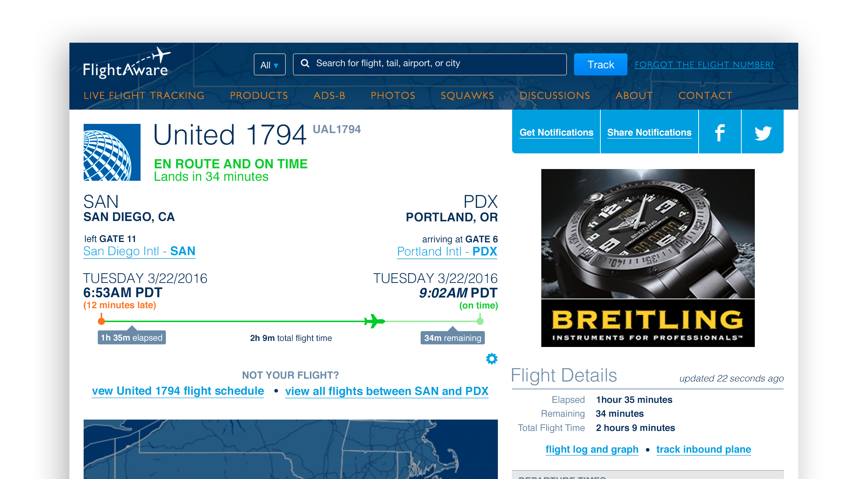Click the light green arrival point marker

click(x=480, y=321)
